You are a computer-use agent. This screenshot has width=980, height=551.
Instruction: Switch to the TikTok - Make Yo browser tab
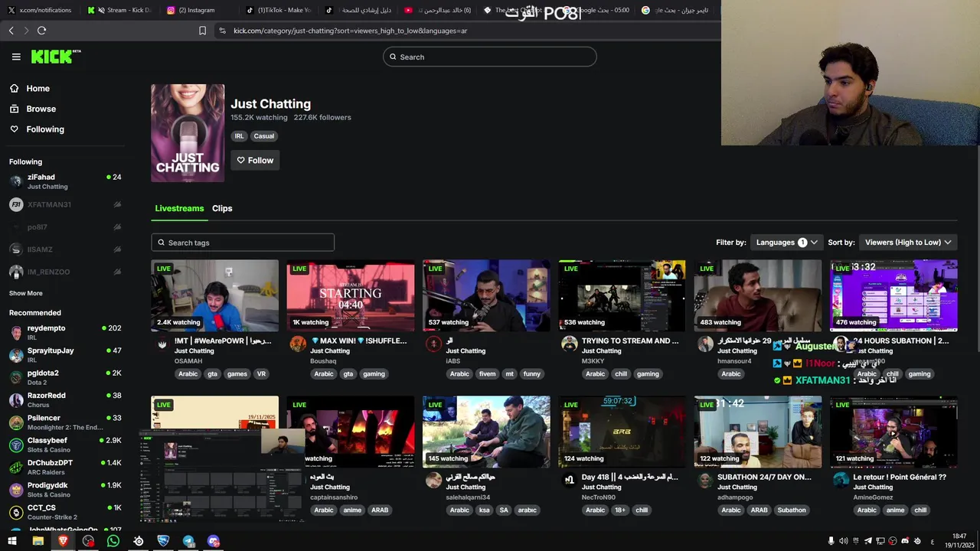point(279,10)
